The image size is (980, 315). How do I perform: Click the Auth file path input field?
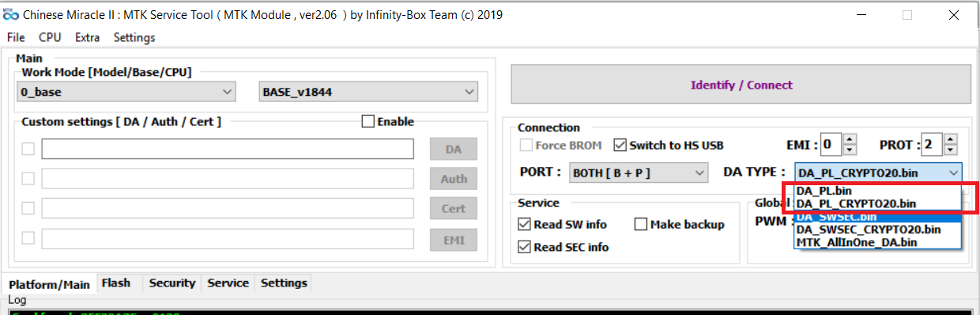tap(228, 179)
